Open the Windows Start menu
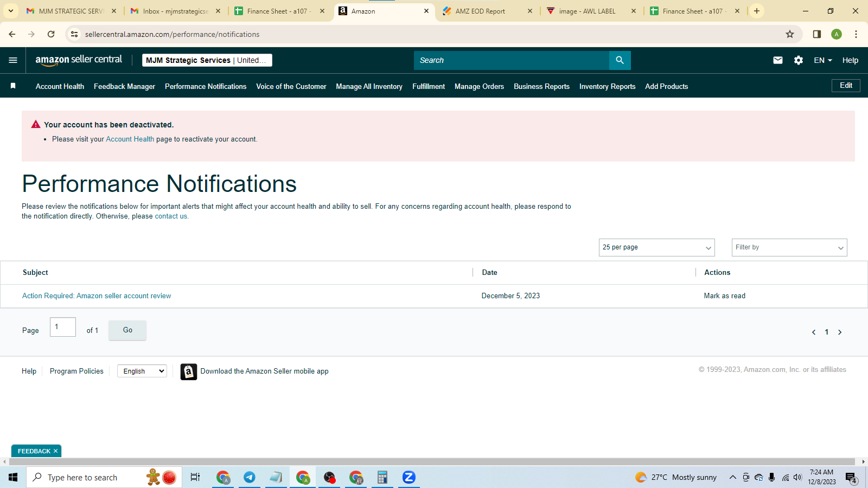This screenshot has height=488, width=868. [13, 477]
